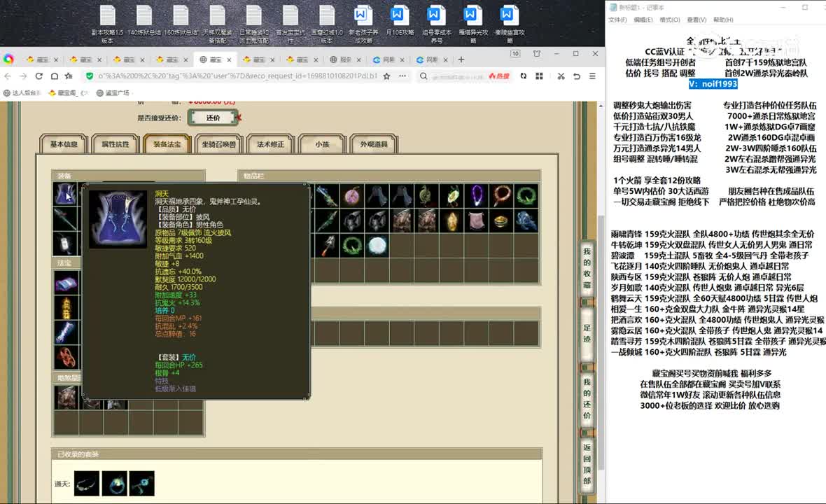Click highlighted text V: noif1993 in Notepad
The height and width of the screenshot is (504, 826).
click(713, 84)
